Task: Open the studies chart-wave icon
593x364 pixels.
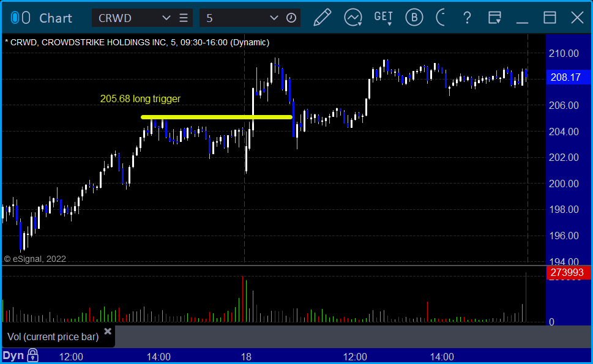Action: pos(353,18)
